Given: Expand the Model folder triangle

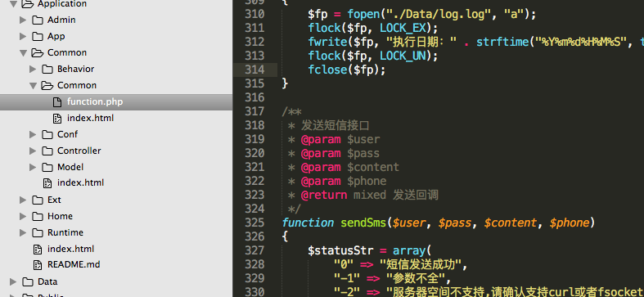Looking at the screenshot, I should (x=33, y=167).
